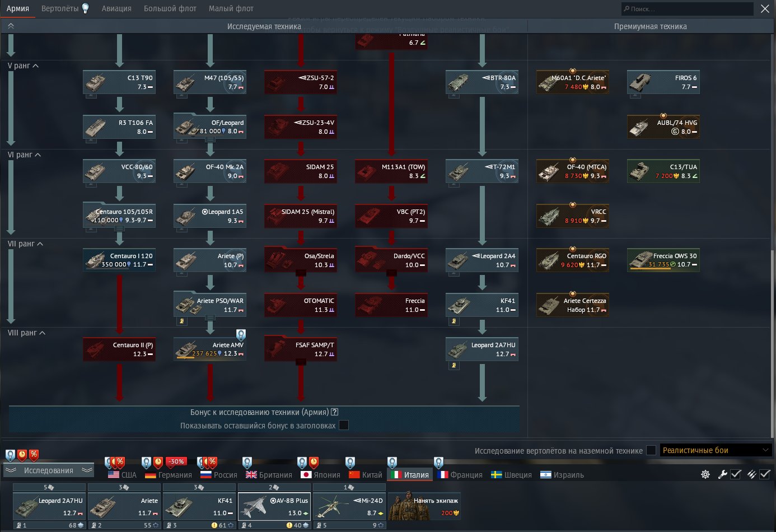The height and width of the screenshot is (532, 776).
Task: Toggle helicopter research on ground vehicles checkbox
Action: pyautogui.click(x=651, y=450)
